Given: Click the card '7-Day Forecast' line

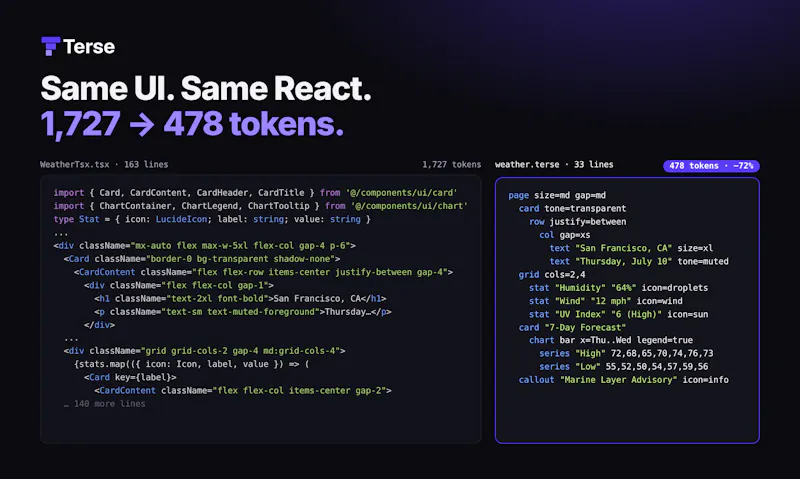Looking at the screenshot, I should click(572, 327).
